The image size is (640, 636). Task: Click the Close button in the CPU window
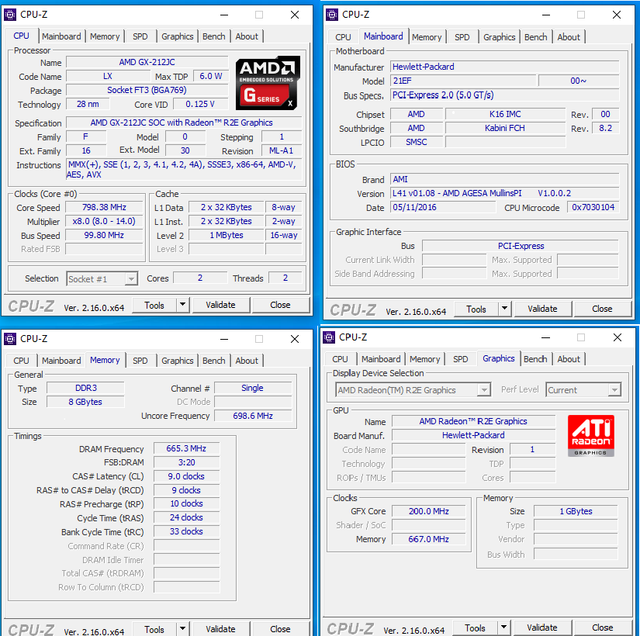[280, 305]
